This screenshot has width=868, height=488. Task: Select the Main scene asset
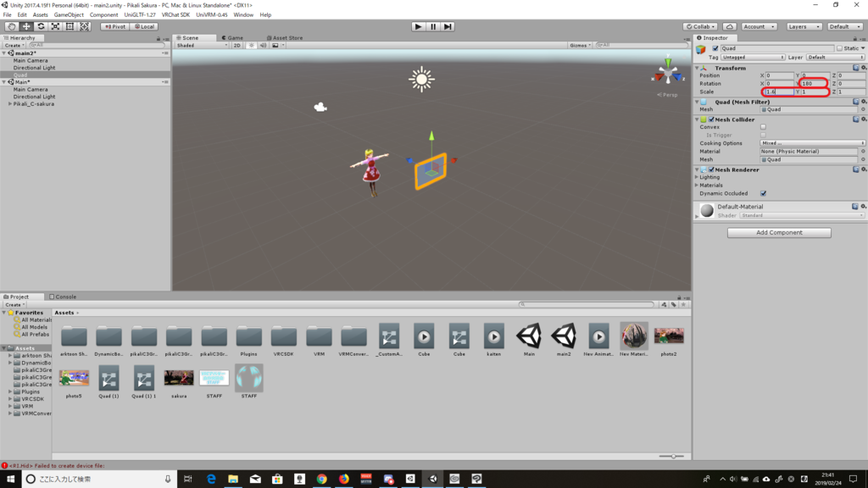coord(529,339)
